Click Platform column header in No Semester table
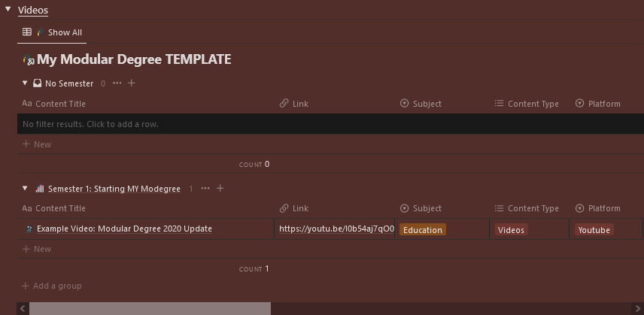Image resolution: width=644 pixels, height=315 pixels. tap(604, 104)
